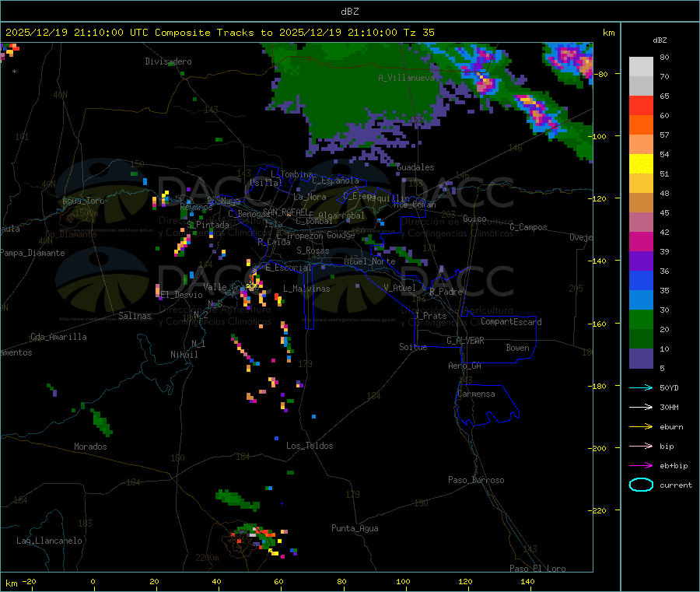Image resolution: width=700 pixels, height=592 pixels.
Task: Click the Cda_Amarilla map label
Action: point(58,337)
